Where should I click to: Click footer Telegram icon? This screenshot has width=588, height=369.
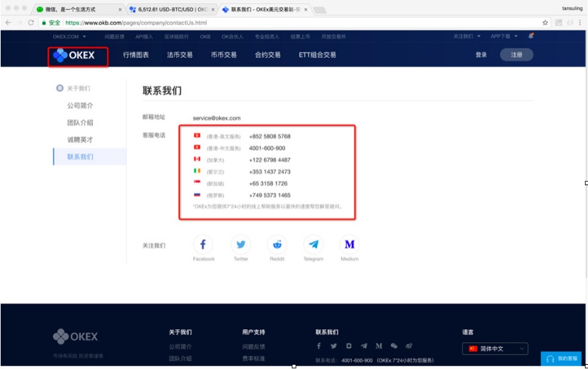pyautogui.click(x=364, y=346)
